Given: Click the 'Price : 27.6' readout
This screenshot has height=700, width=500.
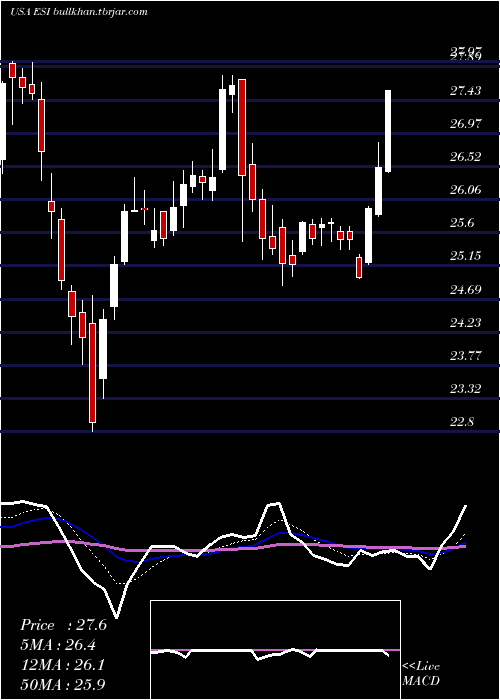Looking at the screenshot, I should pyautogui.click(x=63, y=625).
